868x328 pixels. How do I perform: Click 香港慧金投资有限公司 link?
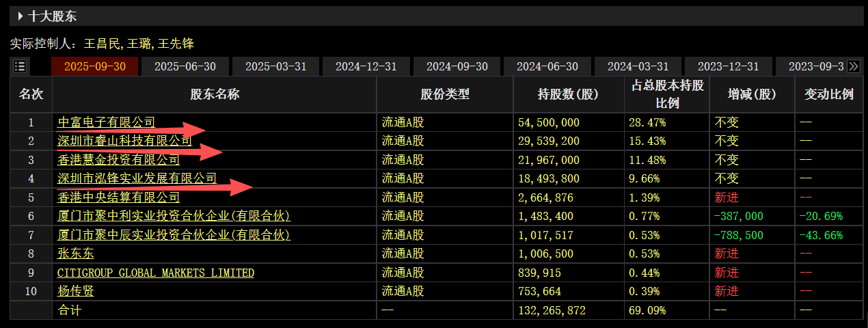click(x=118, y=160)
